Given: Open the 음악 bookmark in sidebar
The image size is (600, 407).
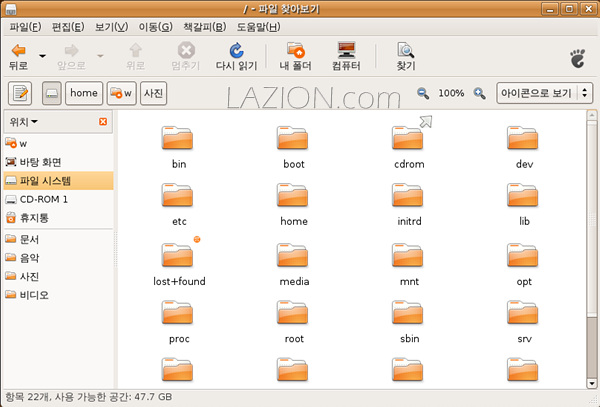Looking at the screenshot, I should click(x=59, y=258).
